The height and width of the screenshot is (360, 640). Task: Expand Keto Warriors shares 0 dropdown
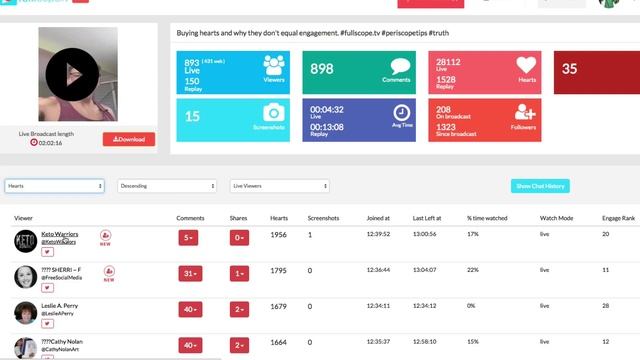(239, 238)
